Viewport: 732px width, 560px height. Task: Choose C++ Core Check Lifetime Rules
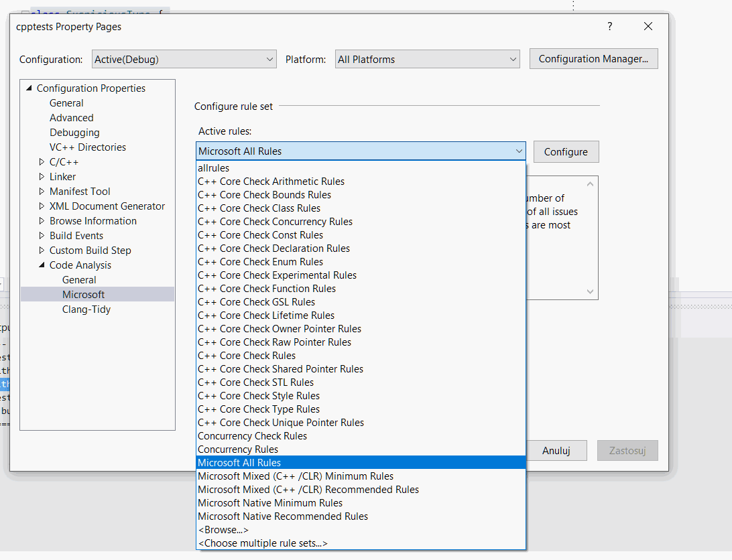(361, 316)
